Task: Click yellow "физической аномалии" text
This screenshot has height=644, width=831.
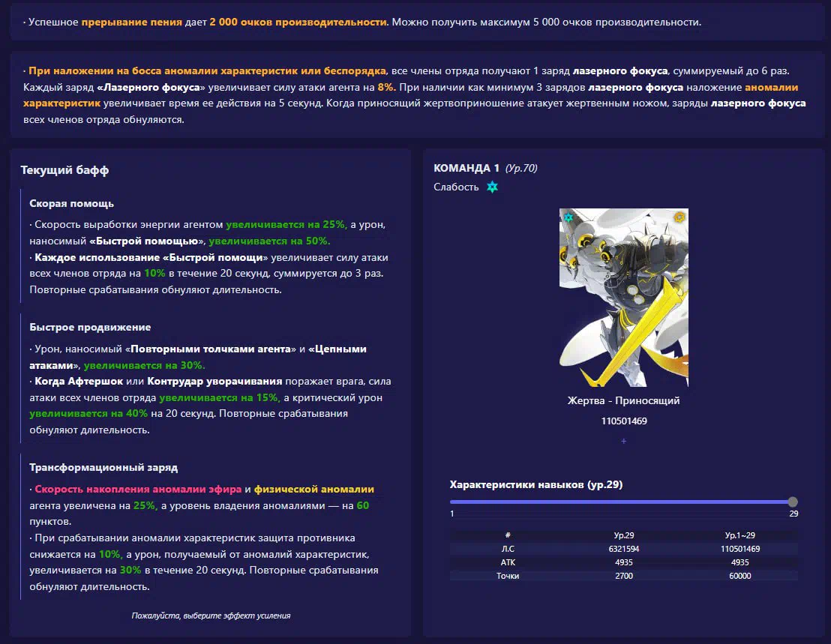Action: pyautogui.click(x=314, y=490)
